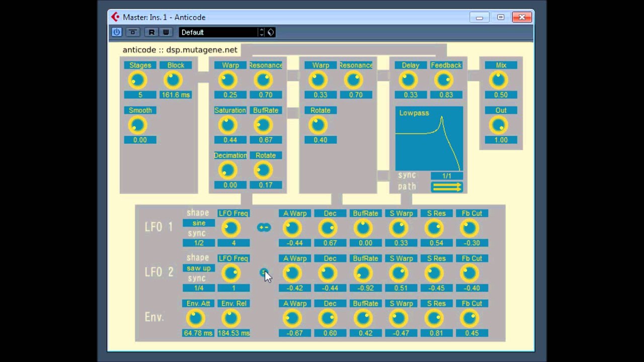Screen dimensions: 644x362
Task: Turn the Warp knob valued 0.33
Action: (317, 80)
